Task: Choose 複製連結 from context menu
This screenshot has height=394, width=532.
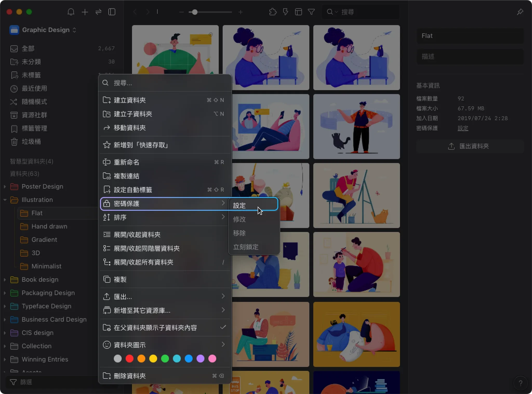Action: 165,176
